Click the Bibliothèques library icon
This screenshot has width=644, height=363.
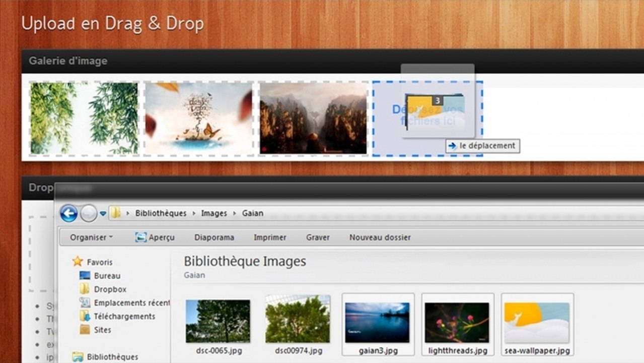click(x=78, y=357)
